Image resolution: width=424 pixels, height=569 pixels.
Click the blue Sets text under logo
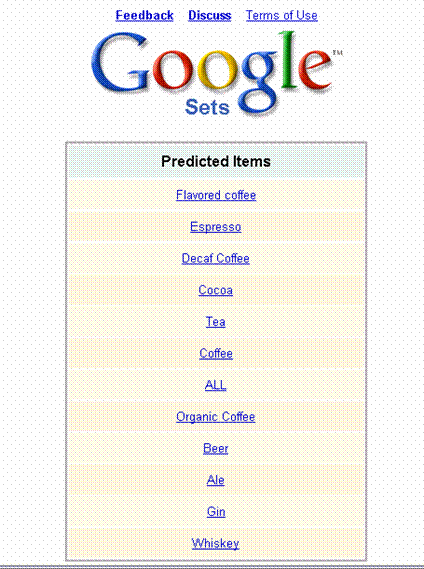[x=207, y=107]
